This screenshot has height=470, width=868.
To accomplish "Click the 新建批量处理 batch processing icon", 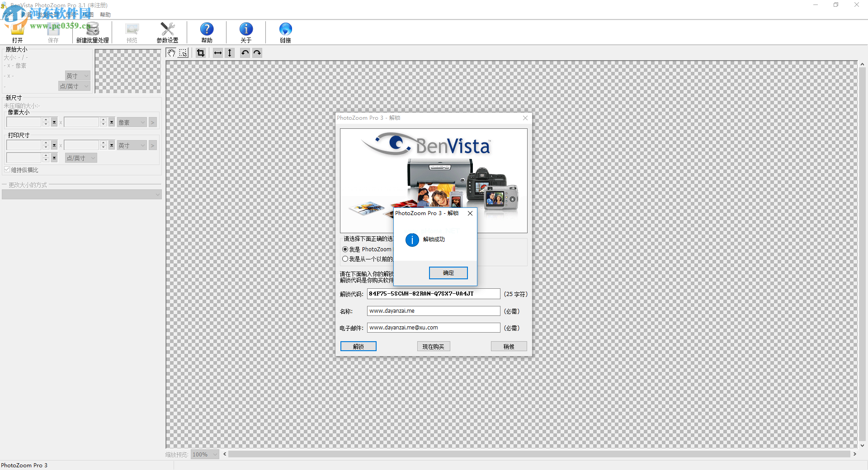I will (92, 32).
